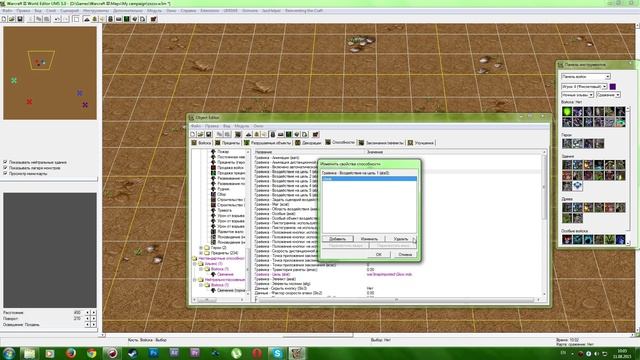Select green Wisp unit in tool palette

coord(567,111)
